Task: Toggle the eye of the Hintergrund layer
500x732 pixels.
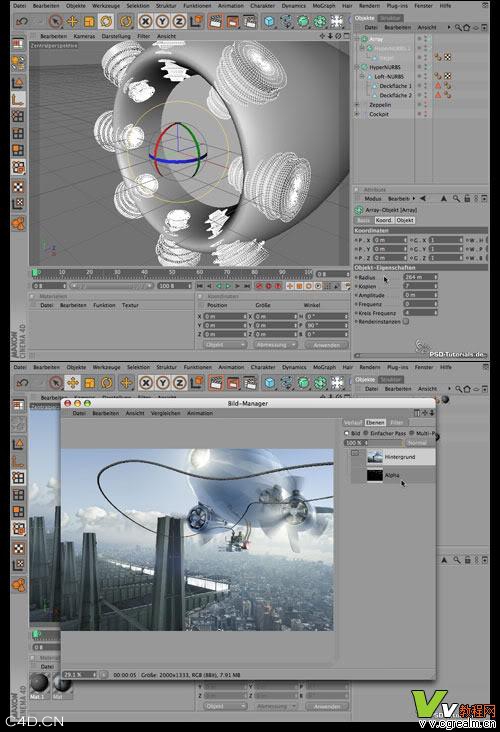Action: click(x=355, y=453)
